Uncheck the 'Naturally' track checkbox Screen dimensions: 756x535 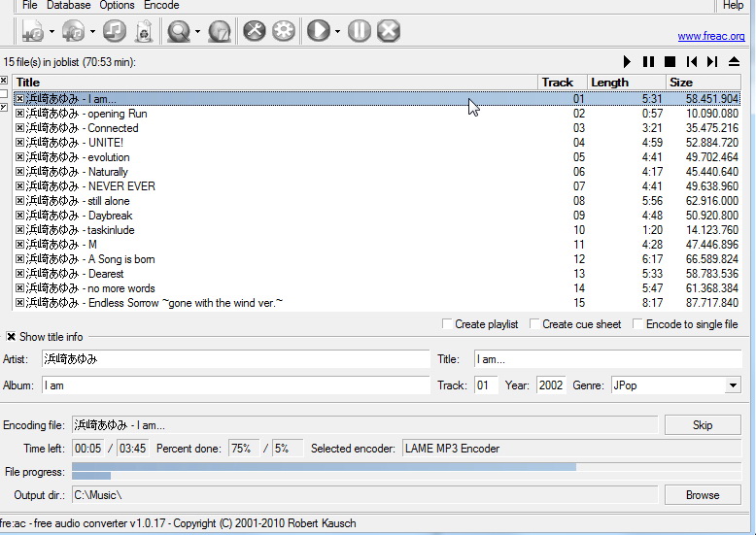pos(19,172)
